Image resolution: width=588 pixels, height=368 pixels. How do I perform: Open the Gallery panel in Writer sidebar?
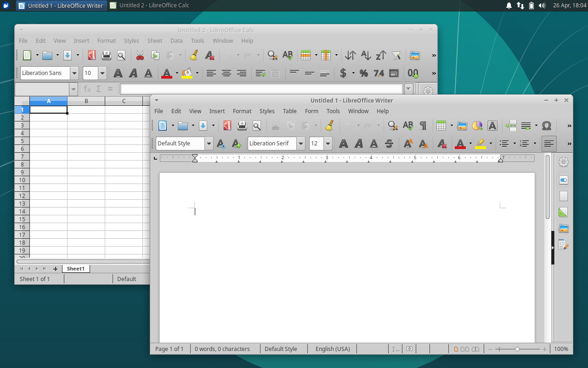pyautogui.click(x=564, y=228)
